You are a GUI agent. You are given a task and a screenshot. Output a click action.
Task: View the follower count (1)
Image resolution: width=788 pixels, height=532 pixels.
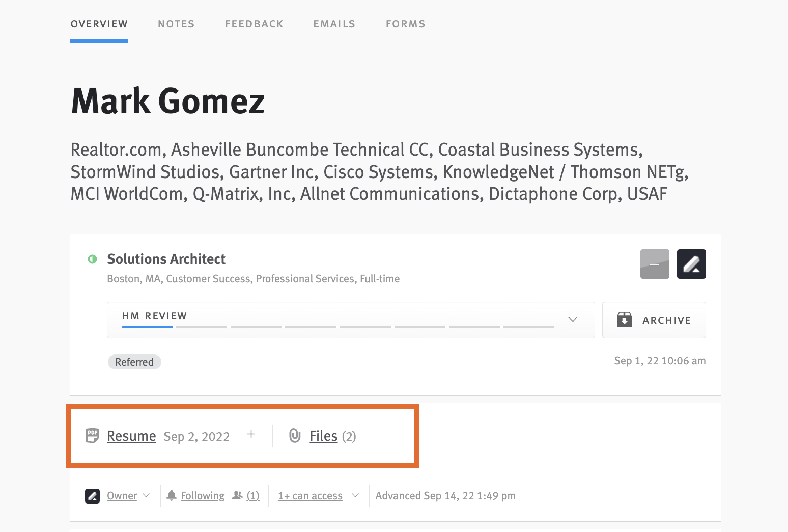pos(253,496)
